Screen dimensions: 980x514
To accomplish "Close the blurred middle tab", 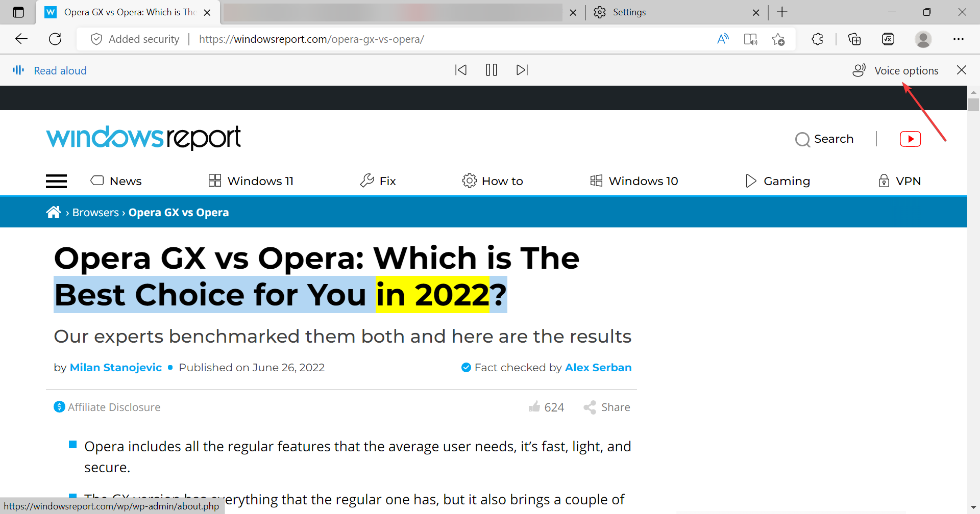I will (x=573, y=13).
